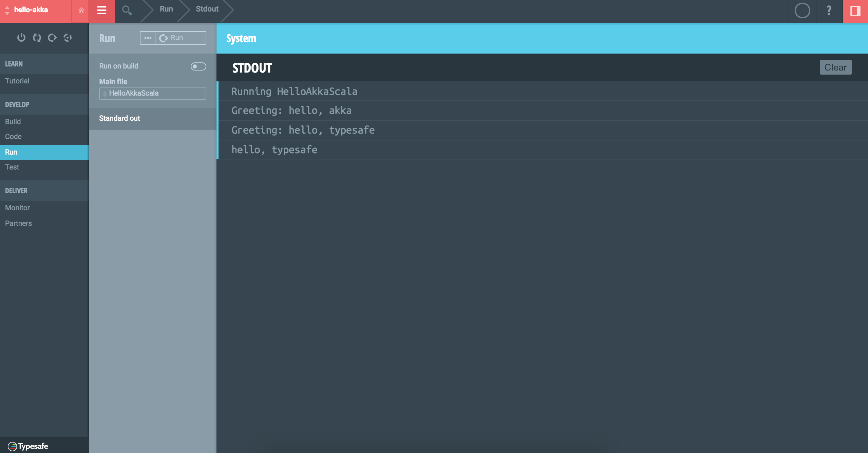Open the three-dots run options menu
Image resolution: width=868 pixels, height=453 pixels.
click(x=148, y=38)
